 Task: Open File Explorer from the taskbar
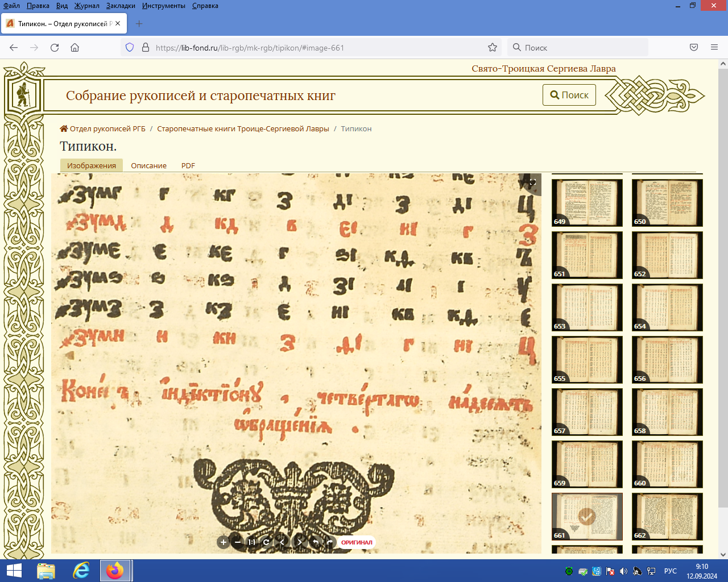point(46,571)
